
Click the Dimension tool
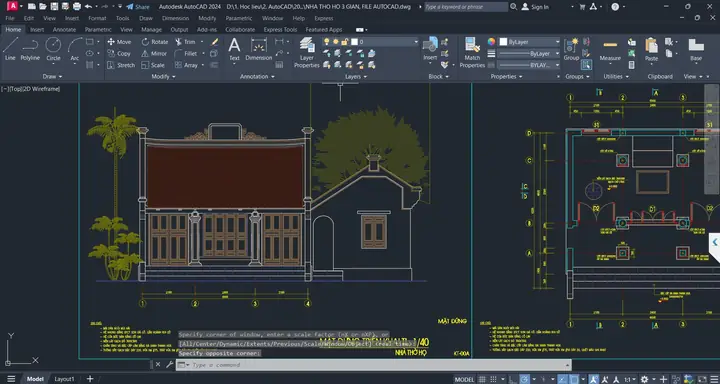[x=259, y=49]
